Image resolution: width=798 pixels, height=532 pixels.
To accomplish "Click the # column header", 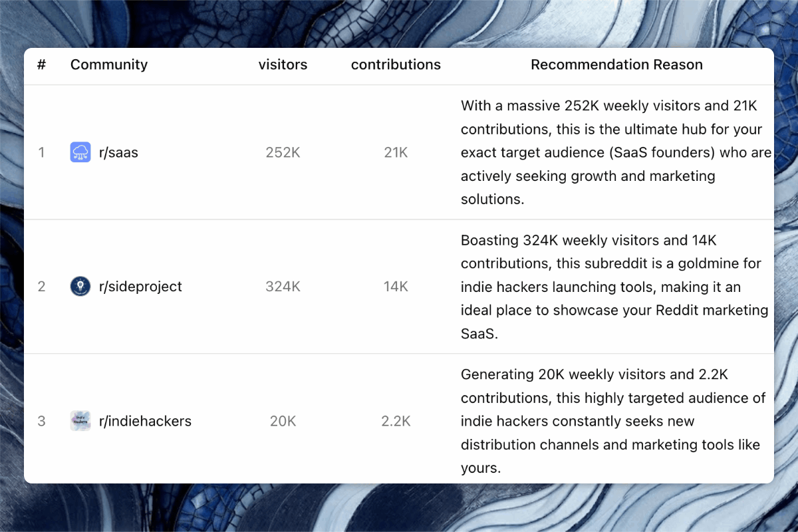I will pyautogui.click(x=41, y=65).
